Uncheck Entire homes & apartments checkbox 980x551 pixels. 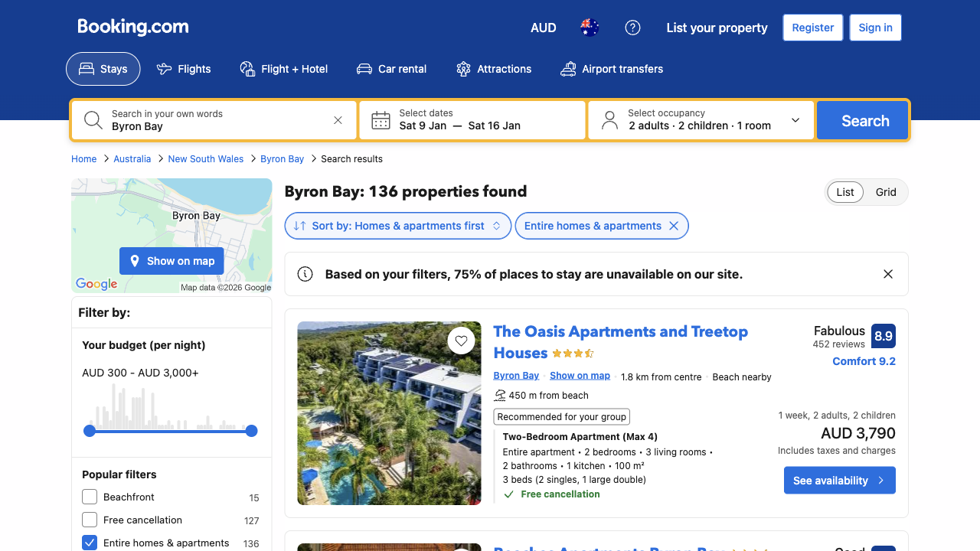(x=90, y=543)
